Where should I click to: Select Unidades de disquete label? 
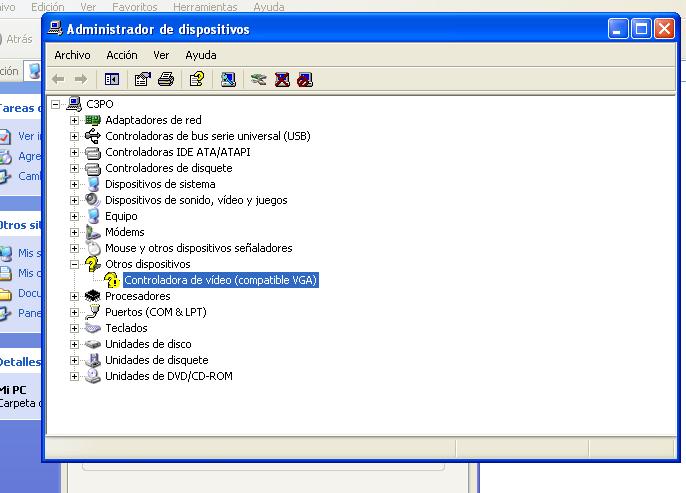tap(157, 360)
